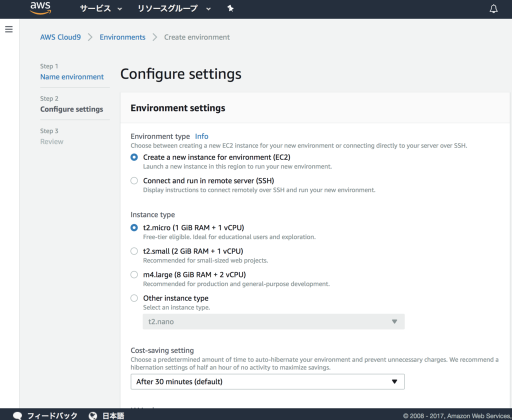Open the t2.nano instance type dropdown
The width and height of the screenshot is (512, 420).
273,321
